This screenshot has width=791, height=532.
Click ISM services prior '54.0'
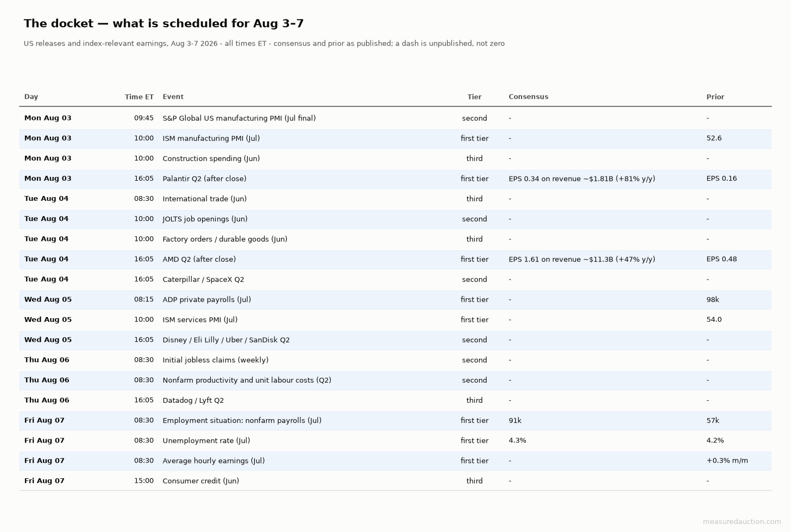[x=714, y=320]
